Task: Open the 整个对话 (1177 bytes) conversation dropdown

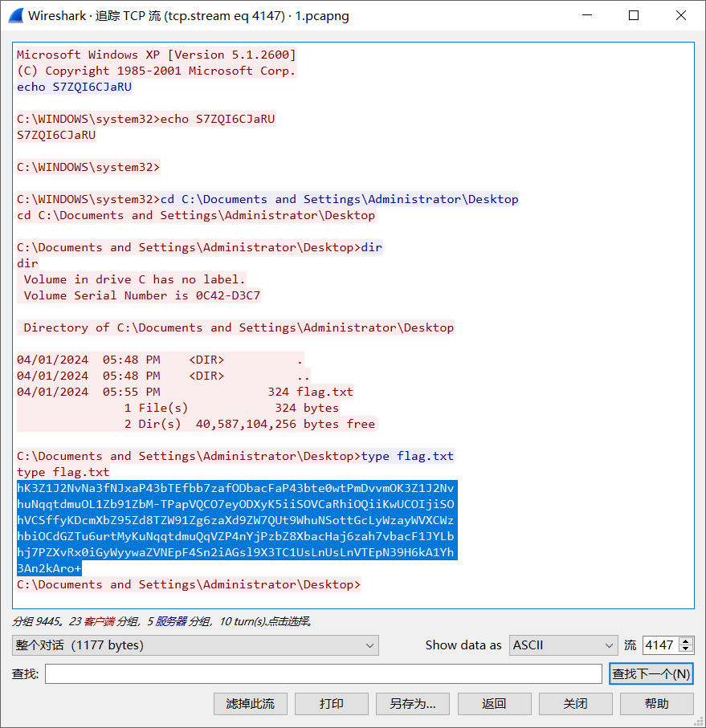Action: coord(195,645)
